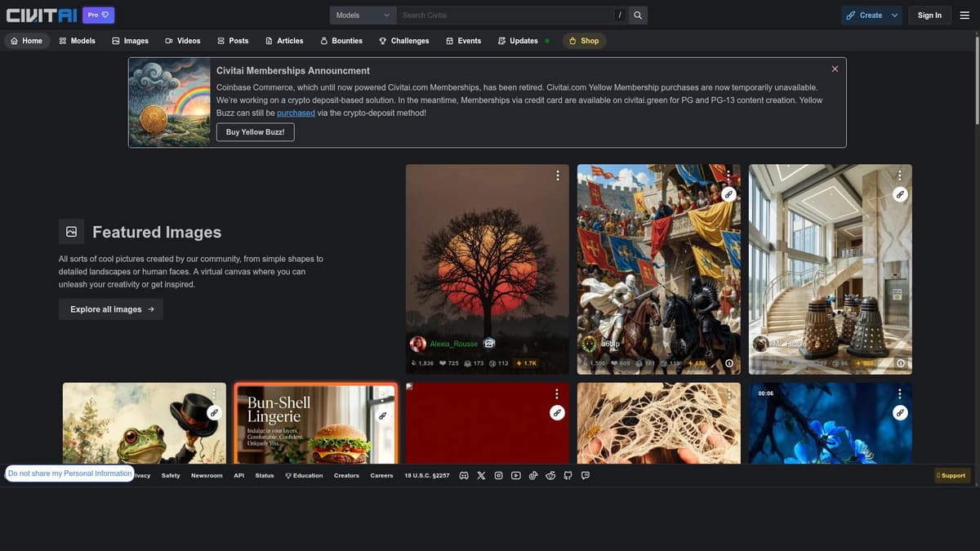Dismiss the Memberships announcement banner
Viewport: 980px width, 551px height.
click(835, 69)
